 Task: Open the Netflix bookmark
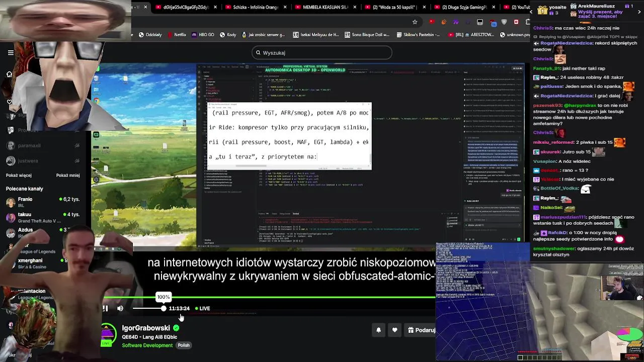tap(176, 35)
